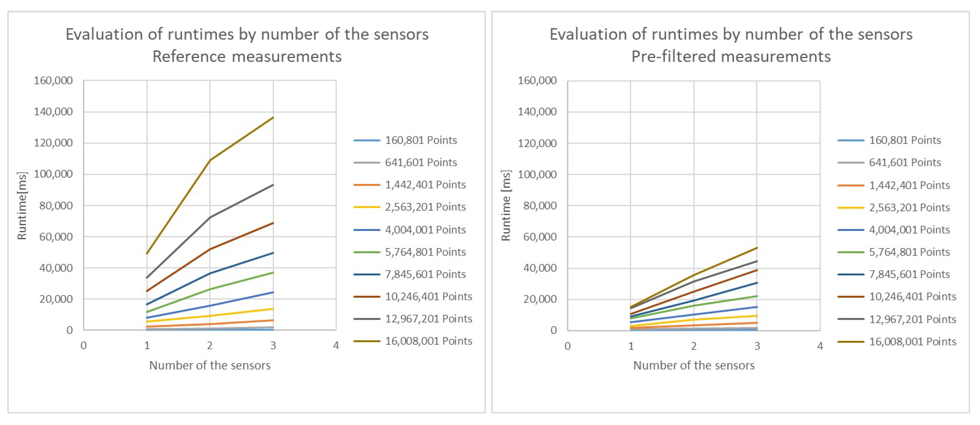
Task: Click 641,601 Points legend entry in Reference chart
Action: [421, 163]
